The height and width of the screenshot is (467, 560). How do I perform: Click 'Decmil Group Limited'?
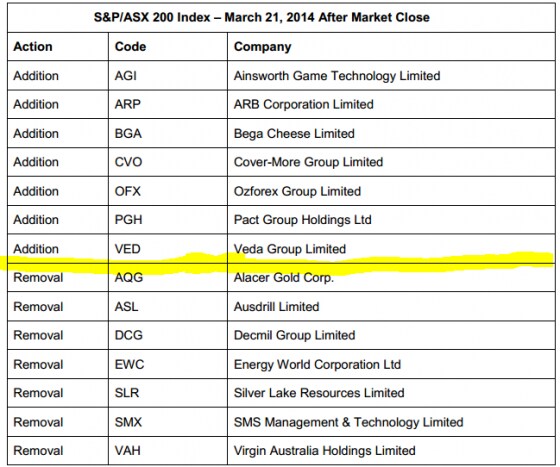pos(294,335)
